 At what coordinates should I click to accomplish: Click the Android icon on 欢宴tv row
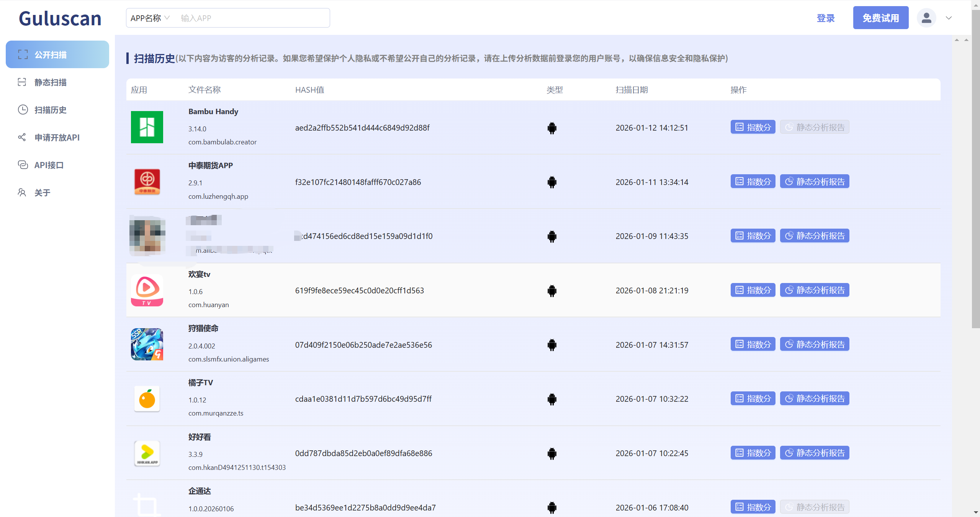551,291
